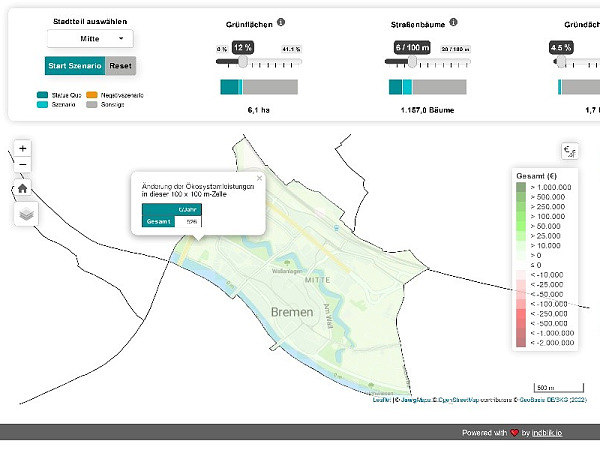Toggle the euro legend display button
This screenshot has height=450, width=600.
click(569, 151)
